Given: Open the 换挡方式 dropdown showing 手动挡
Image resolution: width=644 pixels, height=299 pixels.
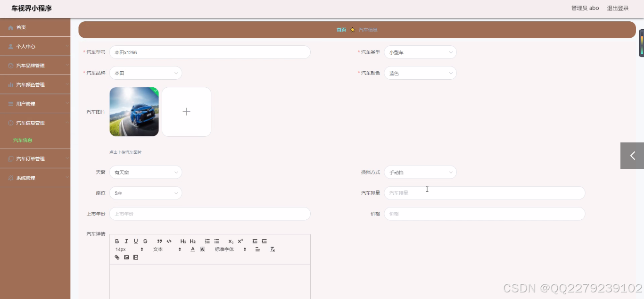Looking at the screenshot, I should coord(420,172).
